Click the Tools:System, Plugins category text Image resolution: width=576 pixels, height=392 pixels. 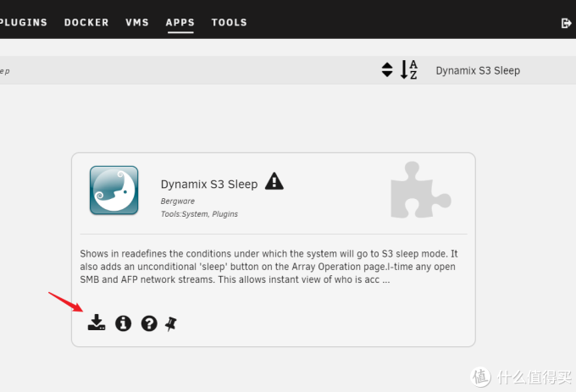click(x=199, y=214)
